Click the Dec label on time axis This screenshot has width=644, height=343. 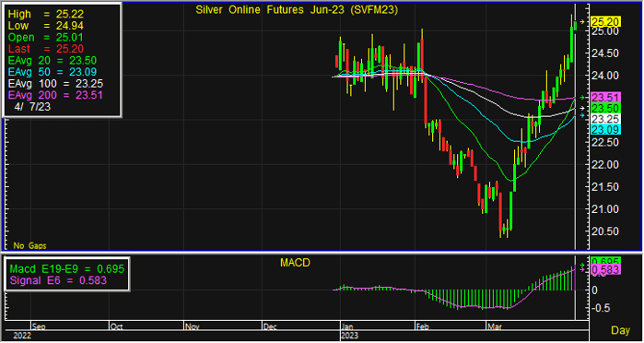tap(270, 327)
